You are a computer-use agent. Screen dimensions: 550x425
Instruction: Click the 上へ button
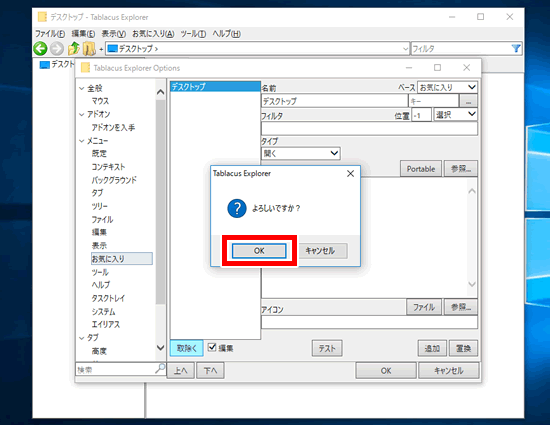181,371
